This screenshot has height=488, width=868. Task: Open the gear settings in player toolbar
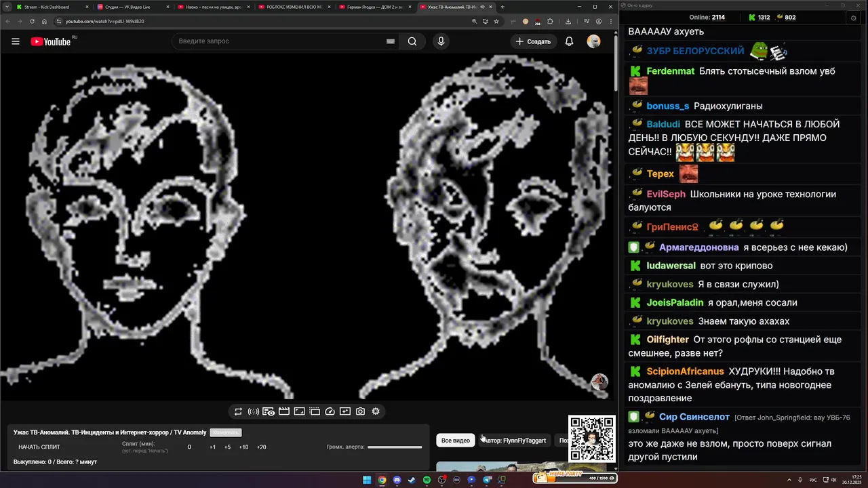pos(376,411)
